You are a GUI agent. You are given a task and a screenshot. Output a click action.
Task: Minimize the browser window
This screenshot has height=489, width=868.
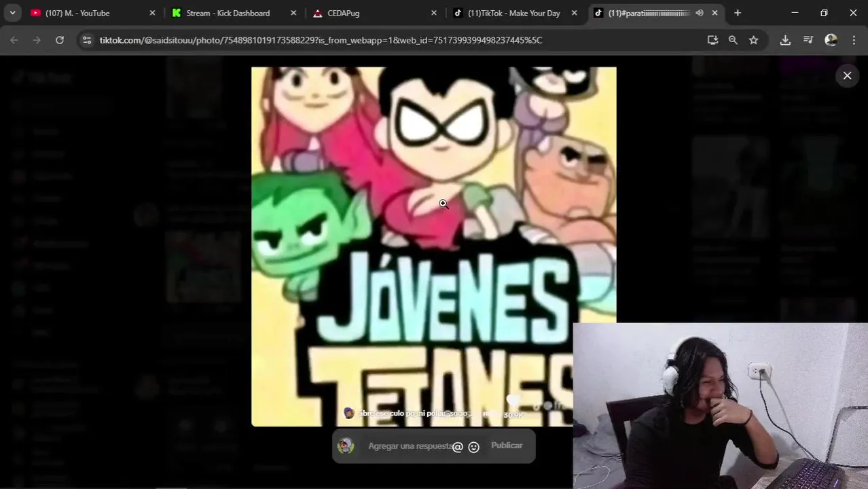pos(795,13)
